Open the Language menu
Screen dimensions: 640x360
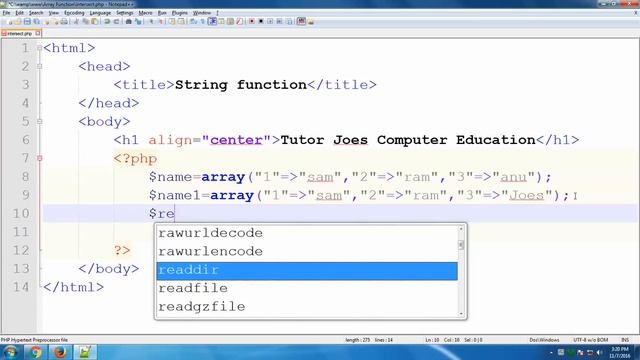(x=100, y=13)
